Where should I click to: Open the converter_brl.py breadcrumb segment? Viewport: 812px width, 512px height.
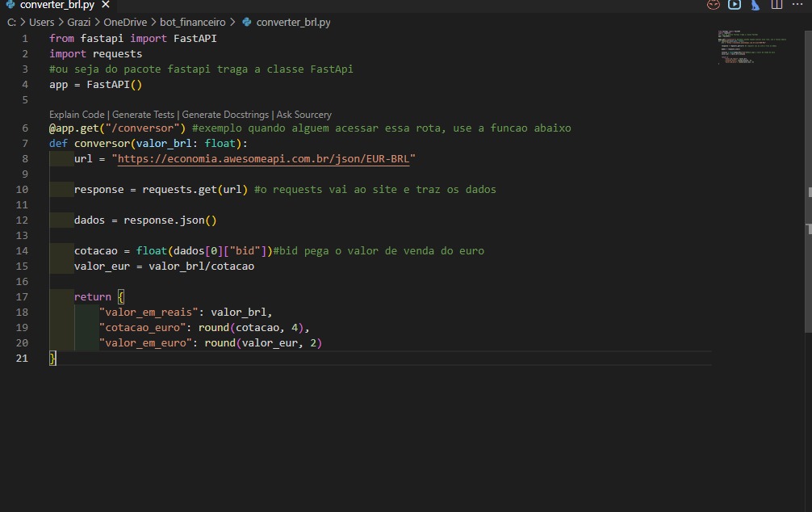293,23
